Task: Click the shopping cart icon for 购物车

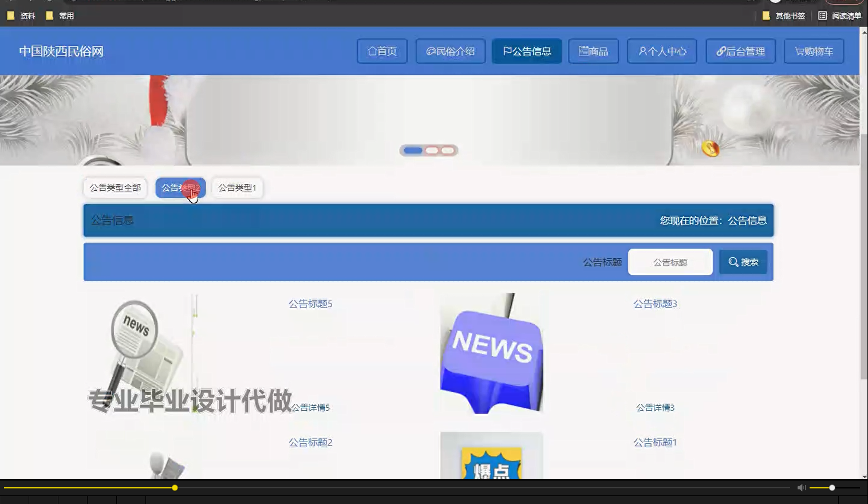Action: pos(800,51)
